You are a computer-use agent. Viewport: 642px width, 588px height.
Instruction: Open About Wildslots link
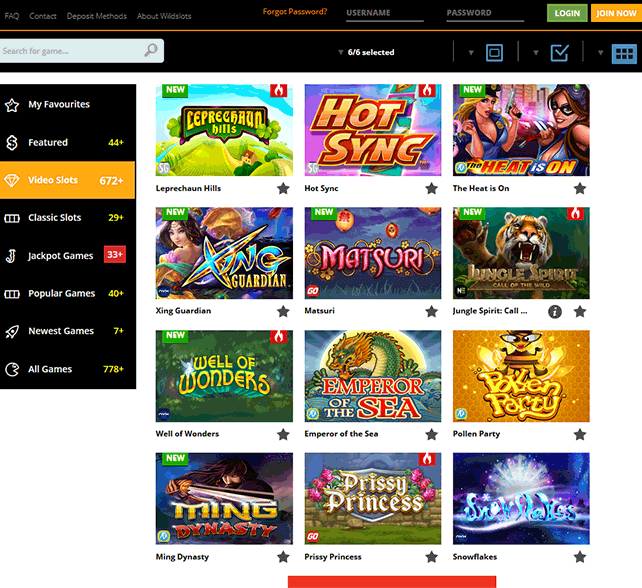[164, 16]
